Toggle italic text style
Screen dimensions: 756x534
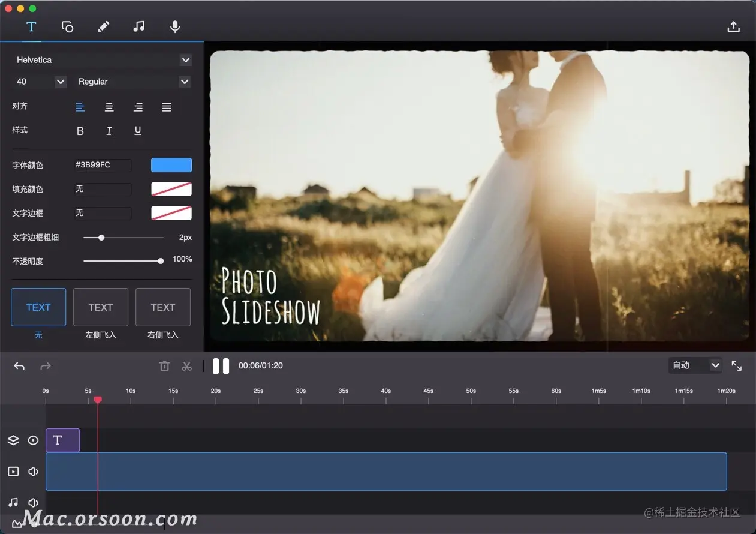coord(109,131)
